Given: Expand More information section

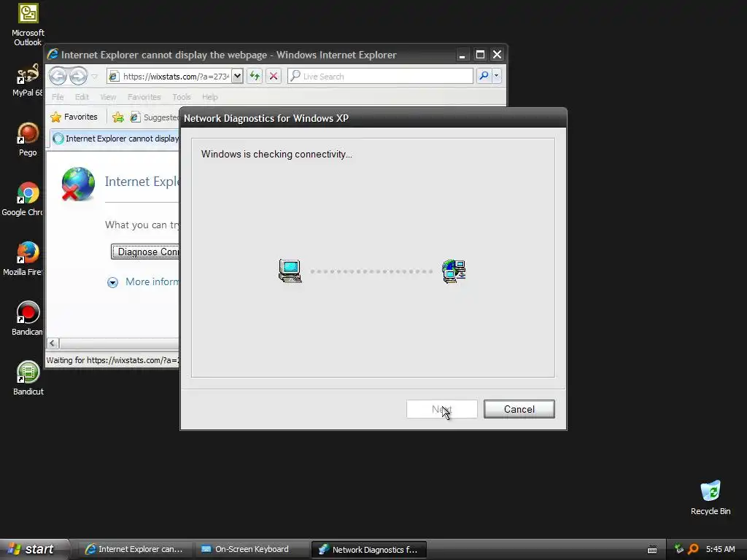Looking at the screenshot, I should tap(143, 282).
